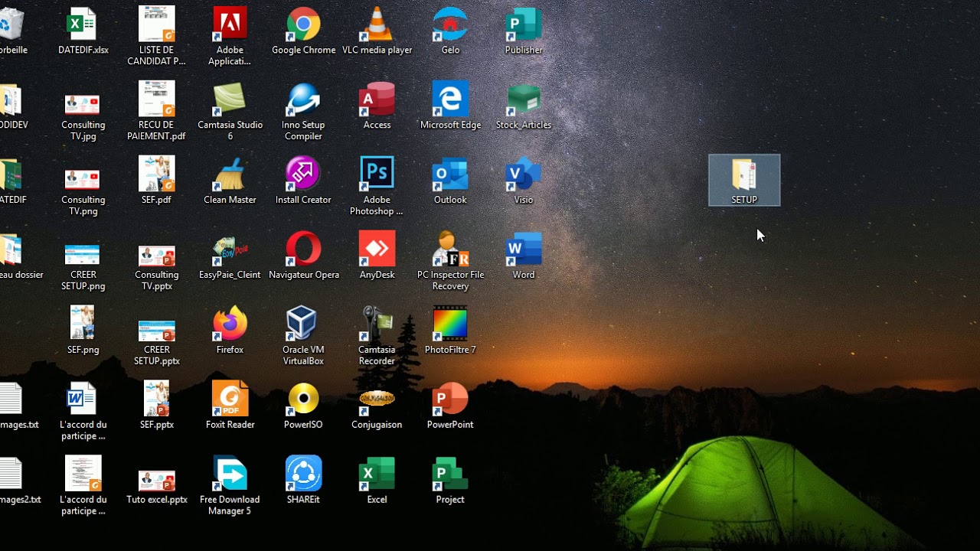This screenshot has height=551, width=980.
Task: Select Consulting TV.jpg image file
Action: click(83, 104)
